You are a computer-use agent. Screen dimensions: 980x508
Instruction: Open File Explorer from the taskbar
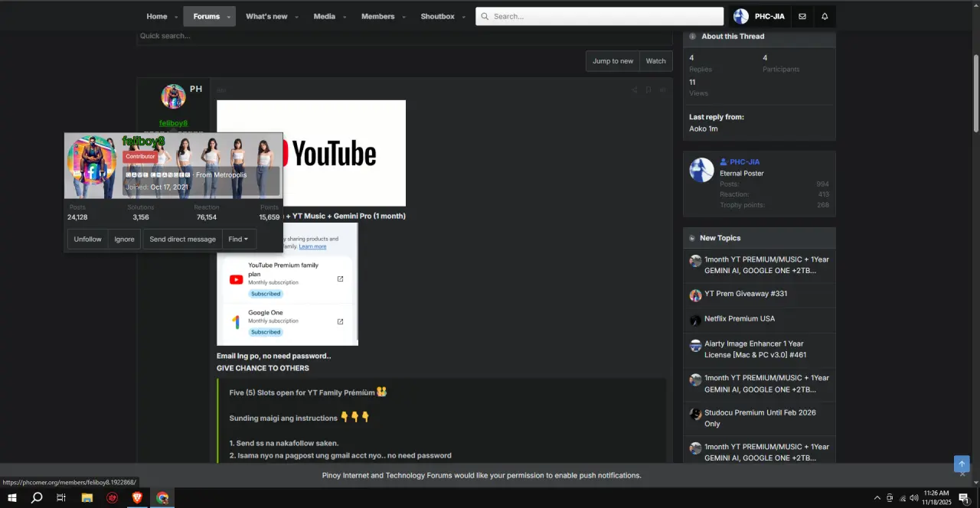pyautogui.click(x=87, y=497)
